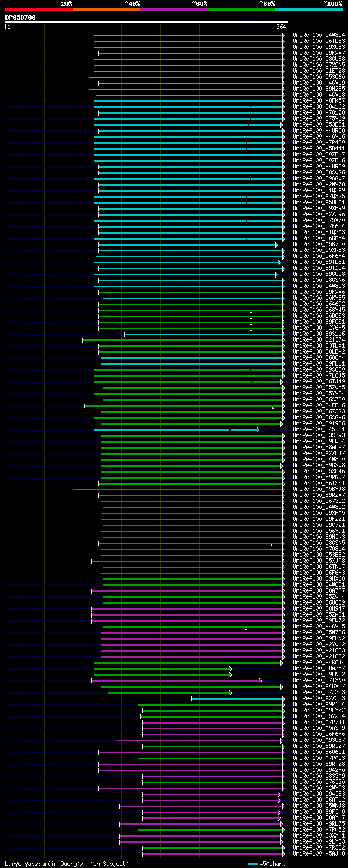Image resolution: width=348 pixels, height=868 pixels.
Task: Choose the UniRef100_B9I9F6 hit name
Action: [319, 423]
